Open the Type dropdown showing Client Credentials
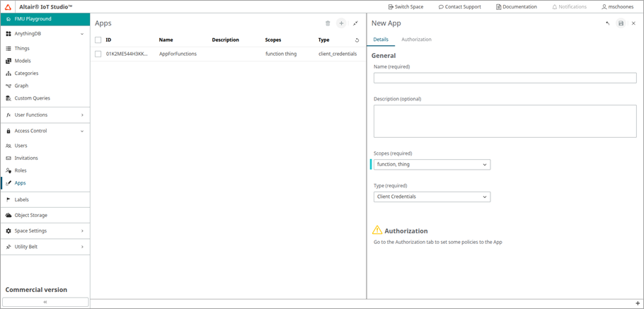Viewport: 644px width, 309px height. click(x=432, y=197)
